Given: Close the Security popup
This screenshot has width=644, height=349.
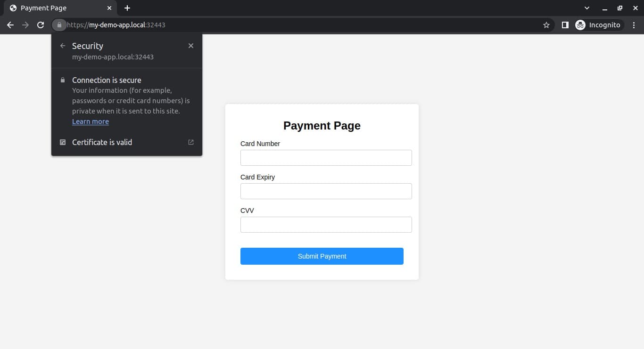Looking at the screenshot, I should point(191,46).
